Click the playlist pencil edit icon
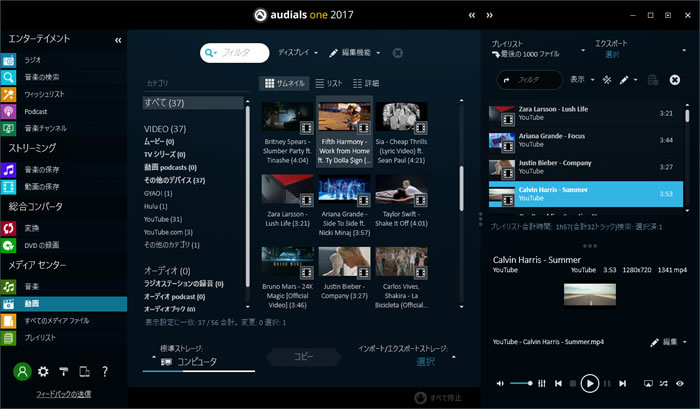The image size is (700, 409). click(624, 80)
